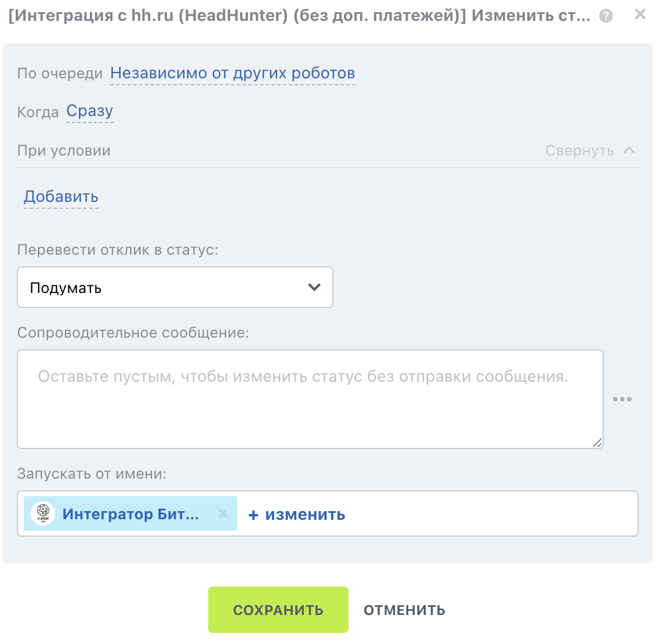Click the three dots next to message field

pos(622,399)
